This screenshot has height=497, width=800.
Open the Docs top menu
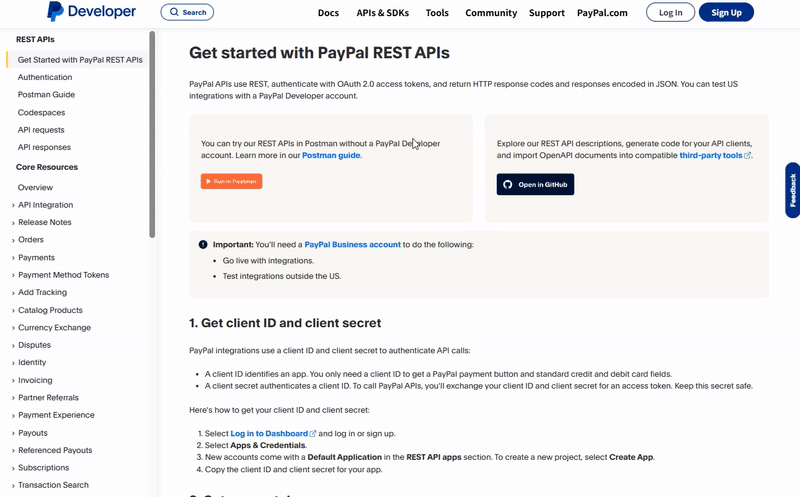tap(328, 13)
